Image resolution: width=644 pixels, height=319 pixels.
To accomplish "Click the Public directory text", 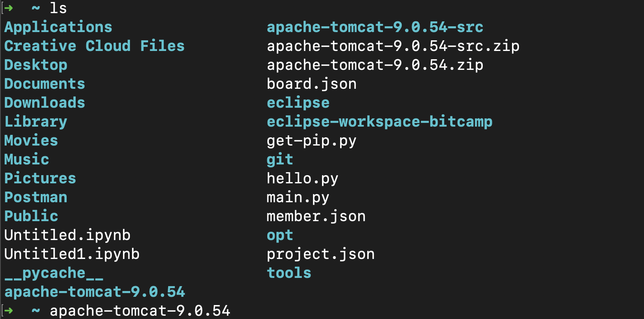I will (x=31, y=216).
